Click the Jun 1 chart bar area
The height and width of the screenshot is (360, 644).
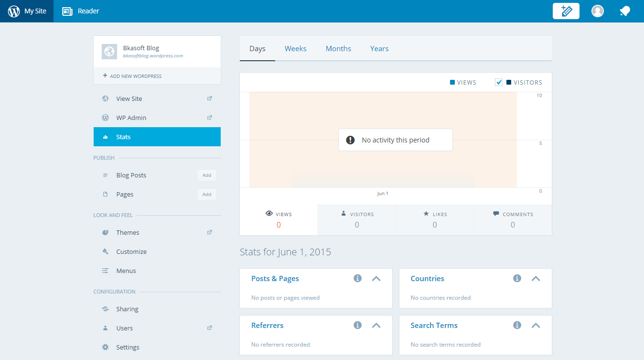pos(383,140)
